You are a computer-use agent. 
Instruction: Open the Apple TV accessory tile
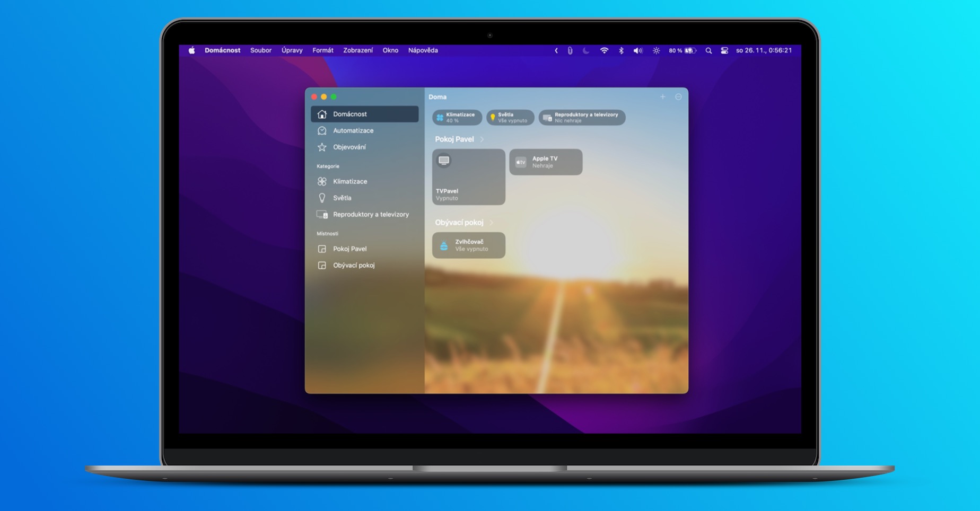point(546,162)
